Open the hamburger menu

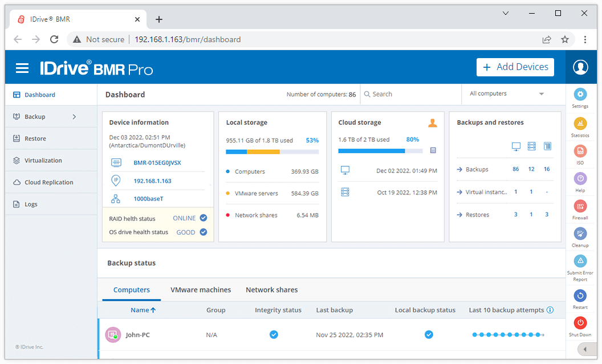[22, 68]
